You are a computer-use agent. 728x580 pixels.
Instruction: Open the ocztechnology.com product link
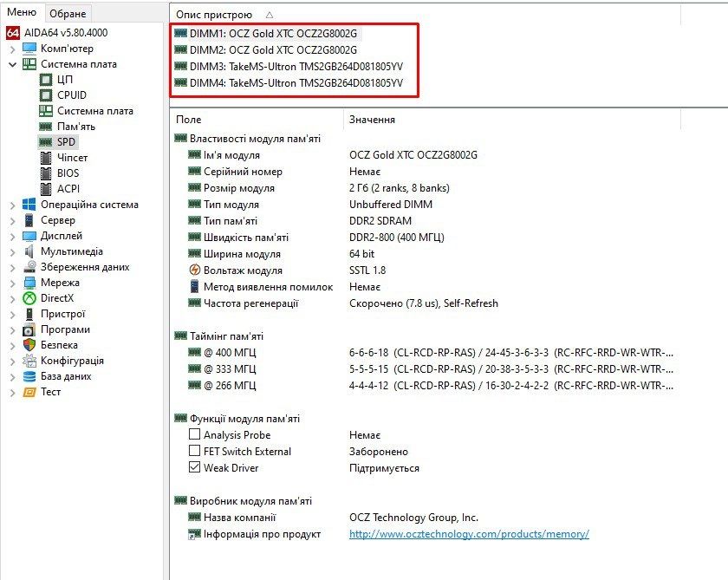click(469, 534)
